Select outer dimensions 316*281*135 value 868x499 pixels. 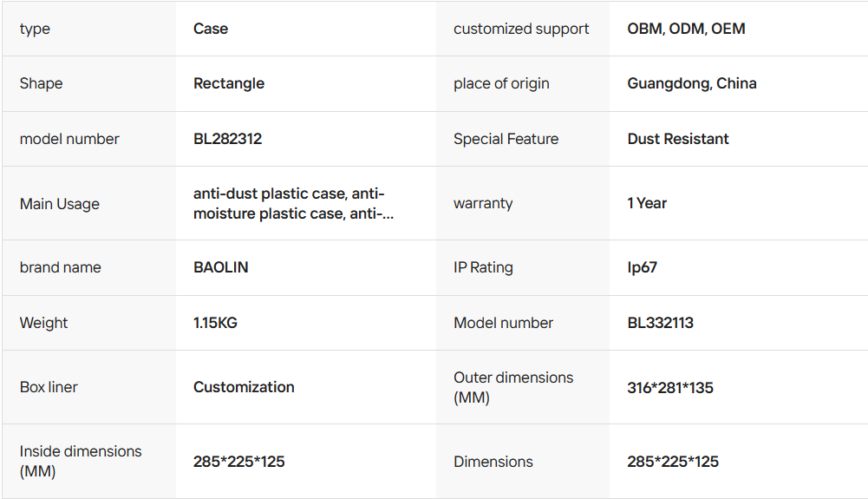click(x=669, y=388)
